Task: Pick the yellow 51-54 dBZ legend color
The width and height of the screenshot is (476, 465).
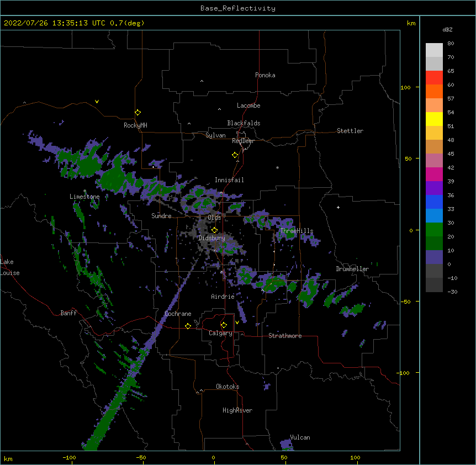Action: [434, 119]
